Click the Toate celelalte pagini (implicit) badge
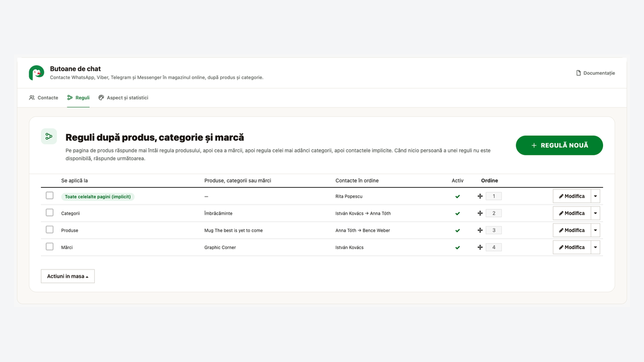Screen dimensions: 644x362 [98, 196]
